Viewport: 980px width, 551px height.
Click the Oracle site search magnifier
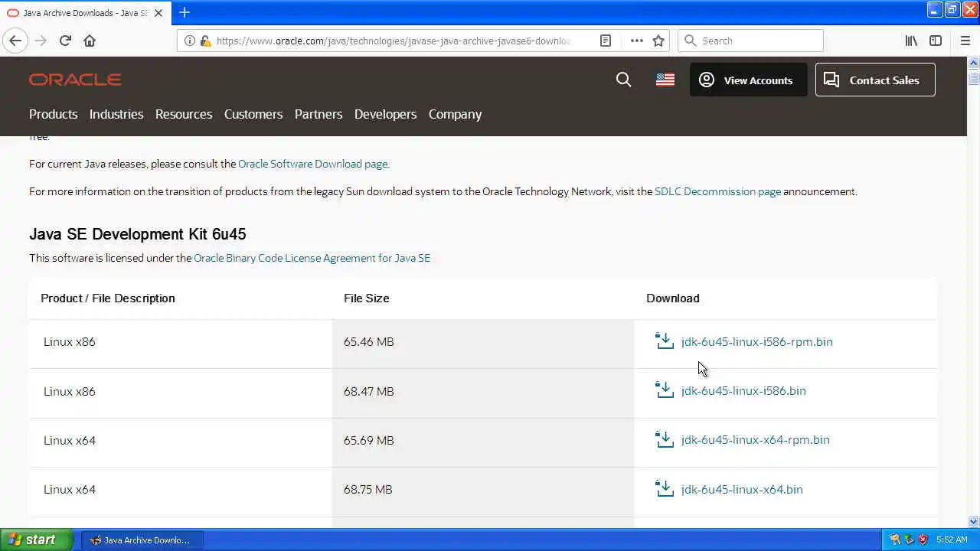pos(624,80)
